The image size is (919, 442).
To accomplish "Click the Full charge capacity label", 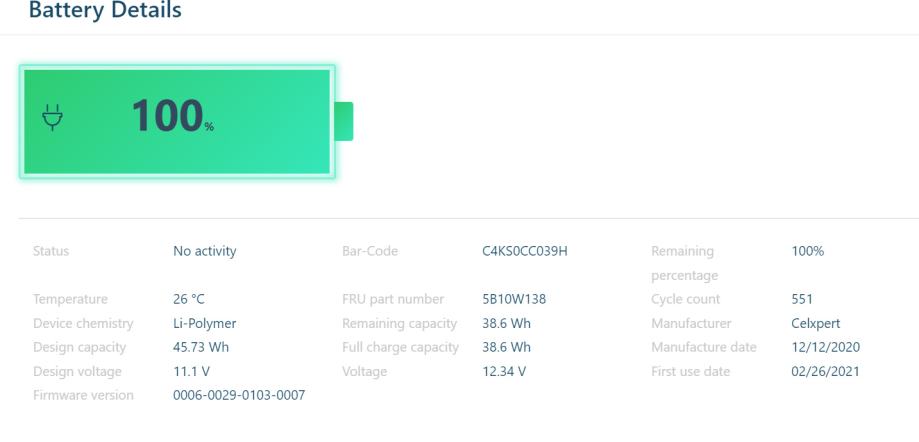I will click(x=400, y=347).
